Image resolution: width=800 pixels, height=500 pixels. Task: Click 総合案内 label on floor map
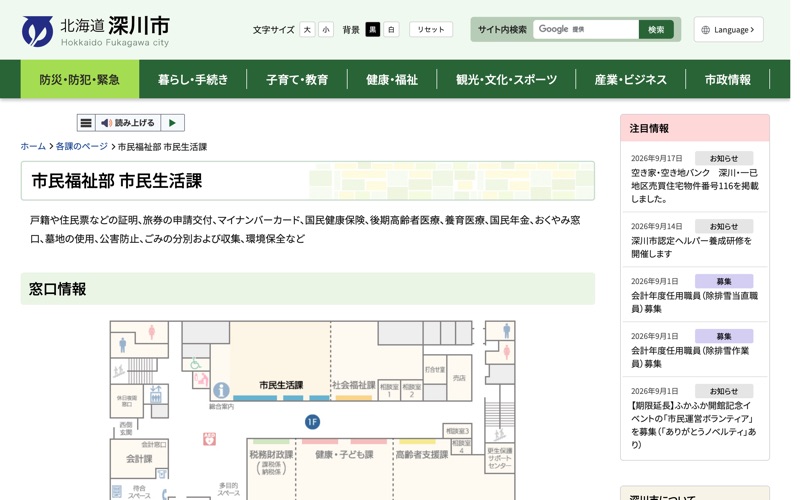pos(221,407)
